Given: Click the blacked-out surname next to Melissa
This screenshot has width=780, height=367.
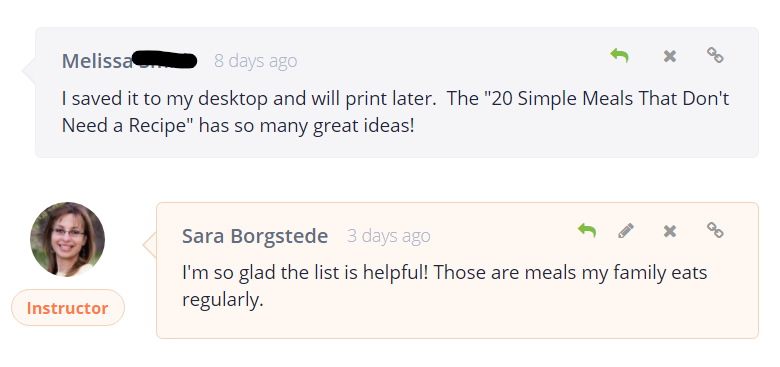Looking at the screenshot, I should (x=166, y=59).
